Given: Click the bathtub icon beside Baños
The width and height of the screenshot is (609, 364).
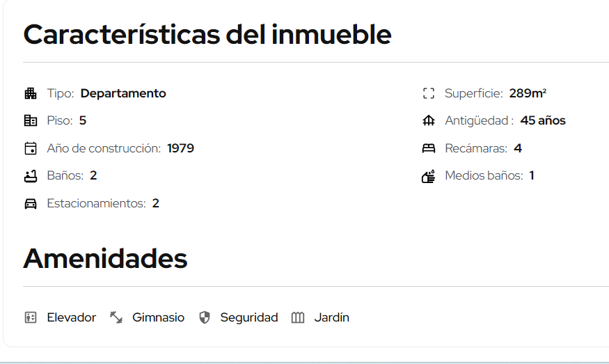Looking at the screenshot, I should [x=31, y=176].
